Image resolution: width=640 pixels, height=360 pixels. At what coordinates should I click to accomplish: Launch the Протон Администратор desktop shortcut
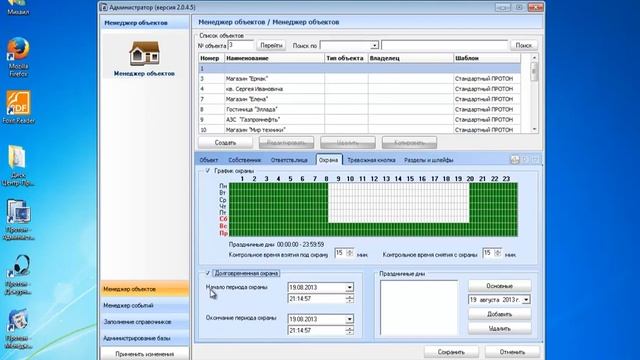pyautogui.click(x=18, y=220)
